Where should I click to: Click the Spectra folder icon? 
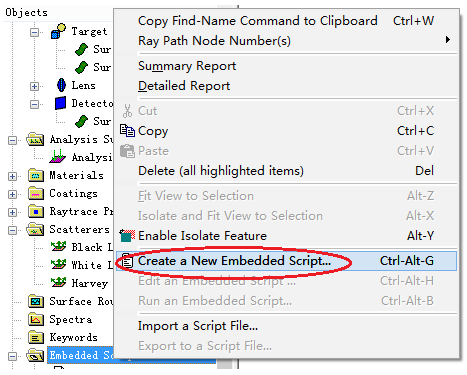pyautogui.click(x=36, y=319)
